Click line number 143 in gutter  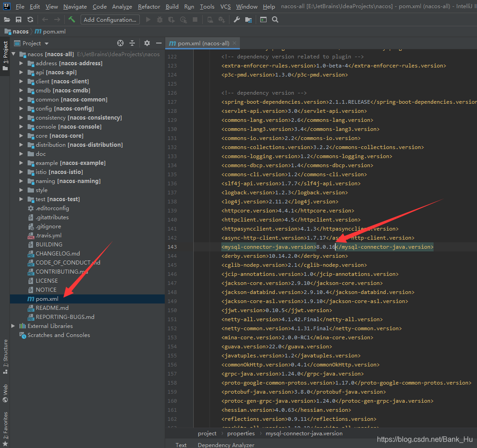(172, 247)
